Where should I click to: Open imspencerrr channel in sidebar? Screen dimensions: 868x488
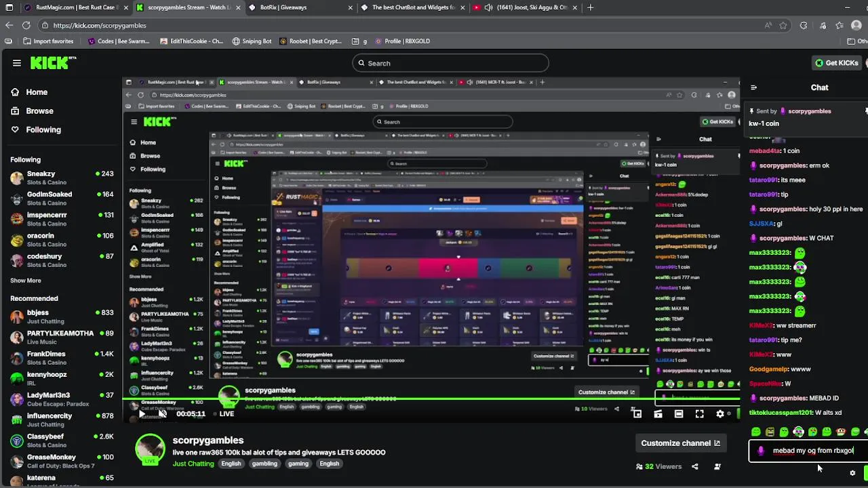pos(61,220)
